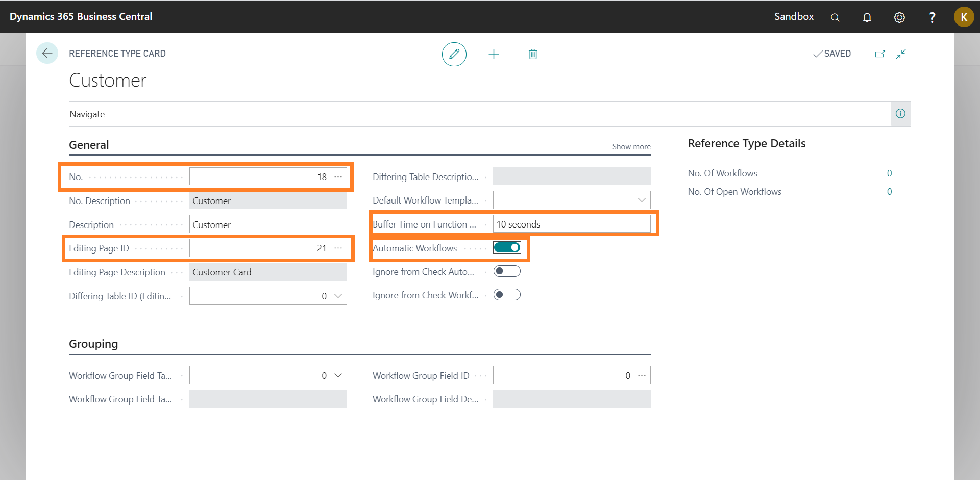Disable the Automatic Workflows toggle
The width and height of the screenshot is (980, 480).
point(507,248)
